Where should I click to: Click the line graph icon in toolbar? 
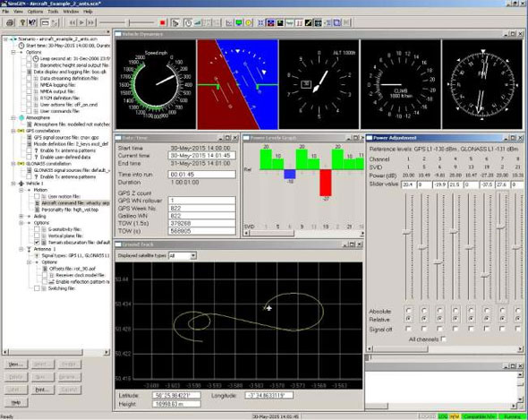coord(229,22)
